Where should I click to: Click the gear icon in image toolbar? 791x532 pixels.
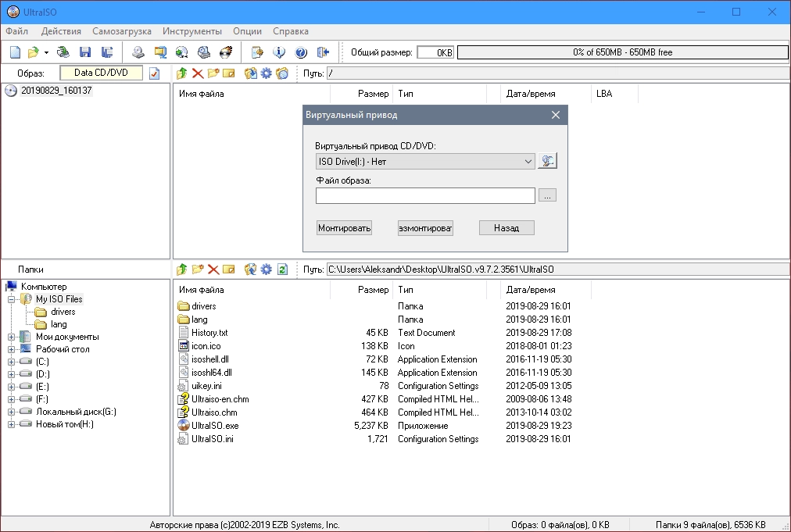point(266,73)
